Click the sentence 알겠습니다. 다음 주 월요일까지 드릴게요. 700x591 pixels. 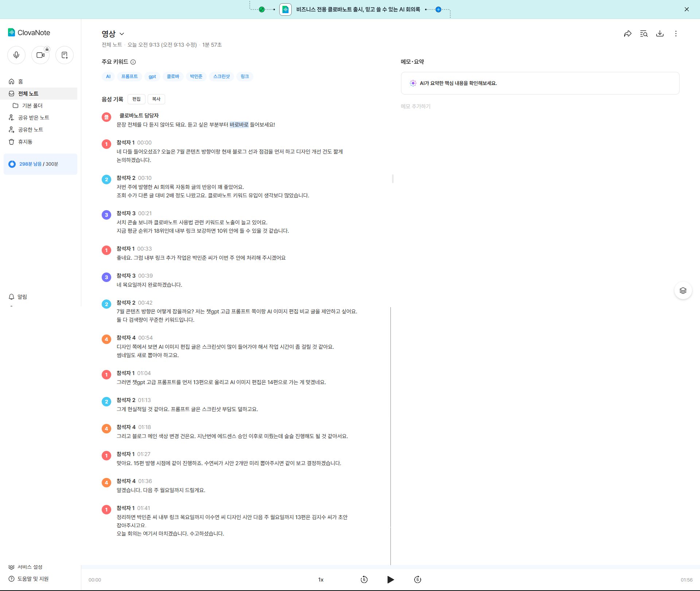coord(161,490)
